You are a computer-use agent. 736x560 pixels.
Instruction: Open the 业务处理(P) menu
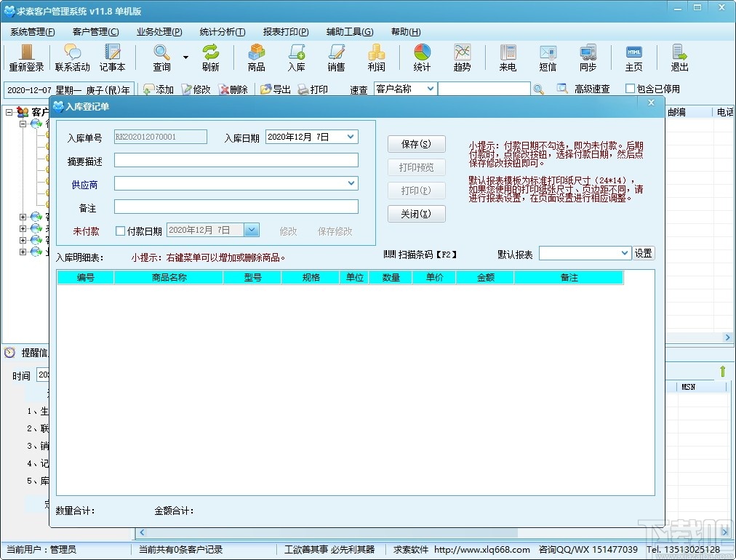[x=159, y=32]
